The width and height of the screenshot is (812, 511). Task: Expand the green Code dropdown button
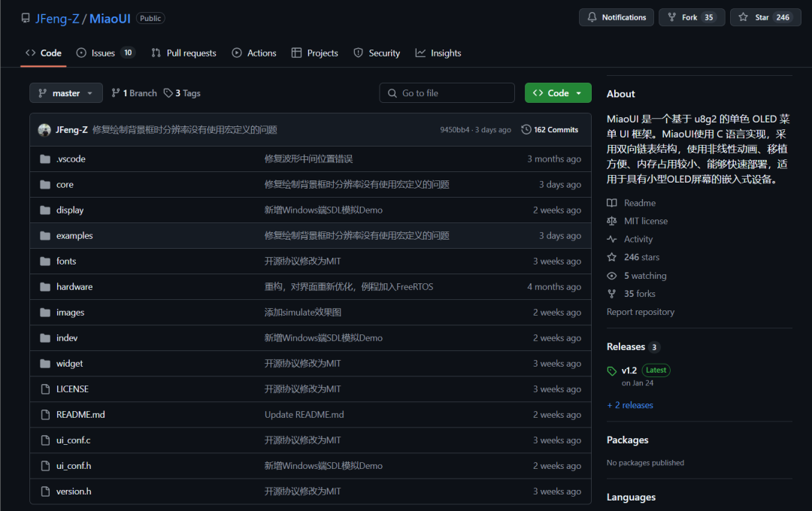(x=558, y=93)
